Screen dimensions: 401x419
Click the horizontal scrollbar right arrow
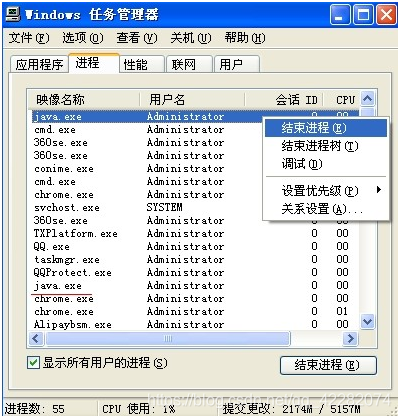click(x=350, y=339)
